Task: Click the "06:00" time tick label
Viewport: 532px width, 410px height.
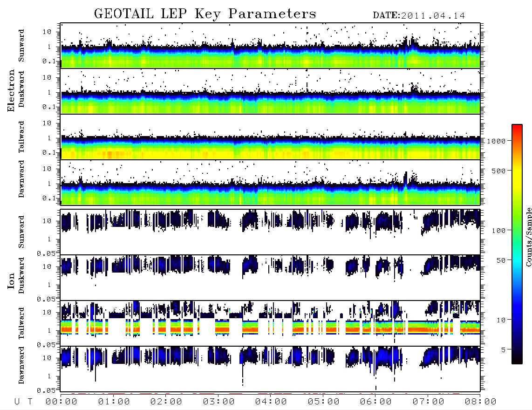Action: pyautogui.click(x=376, y=402)
